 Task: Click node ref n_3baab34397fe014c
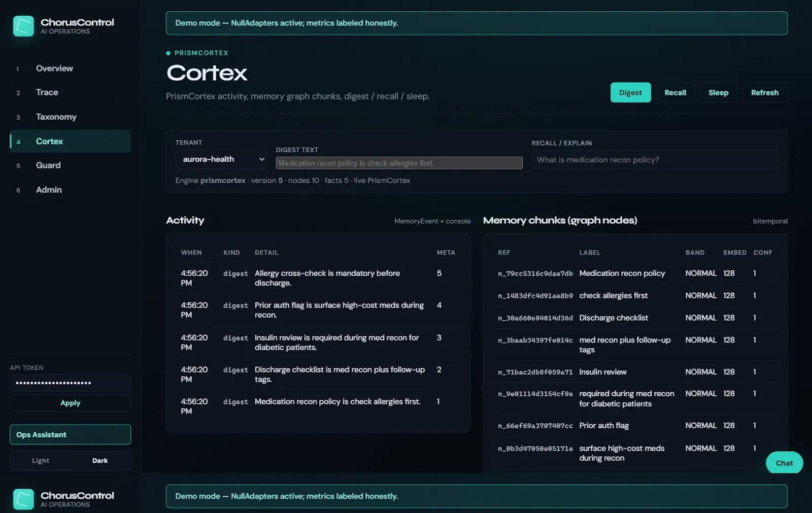(x=535, y=340)
